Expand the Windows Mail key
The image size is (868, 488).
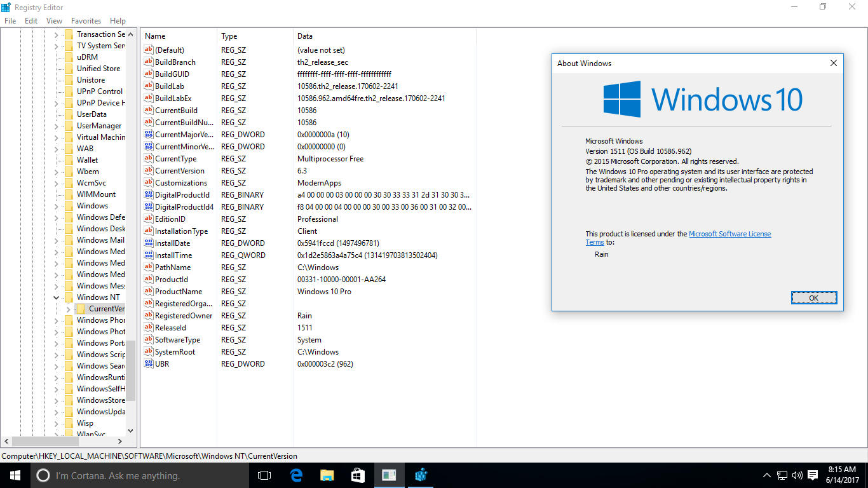(x=56, y=240)
